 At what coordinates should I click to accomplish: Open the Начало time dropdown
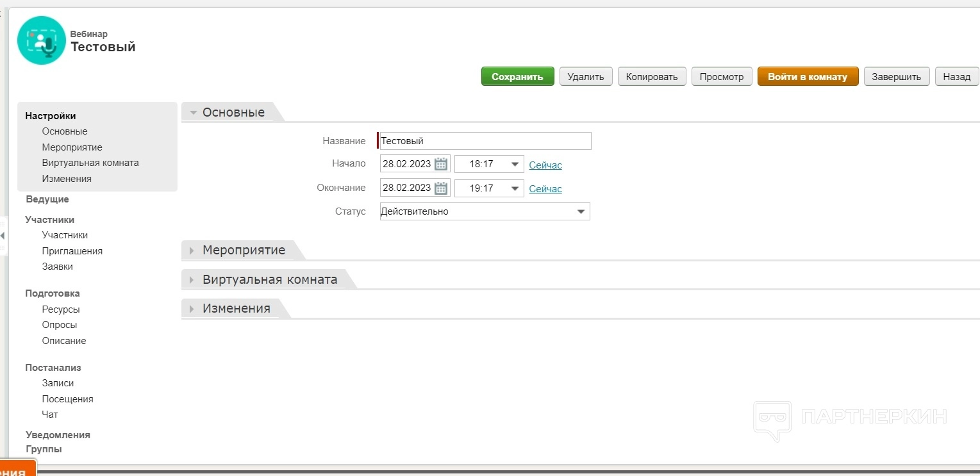click(515, 164)
